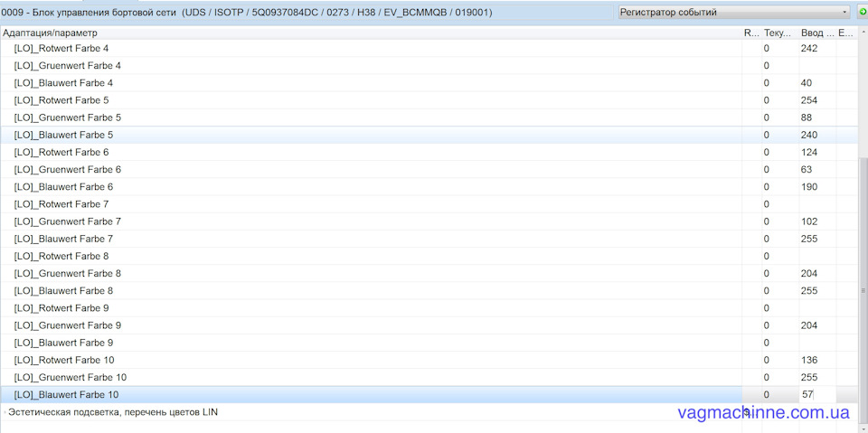Edit input value 240 for Blauwert Farbe 5
Viewport: 868px width, 433px height.
[x=817, y=135]
